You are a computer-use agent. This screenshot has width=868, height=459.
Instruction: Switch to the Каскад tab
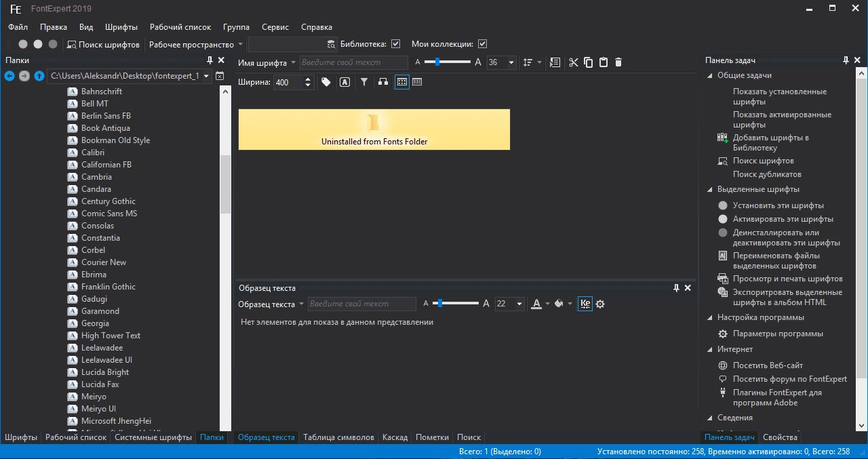click(x=395, y=437)
